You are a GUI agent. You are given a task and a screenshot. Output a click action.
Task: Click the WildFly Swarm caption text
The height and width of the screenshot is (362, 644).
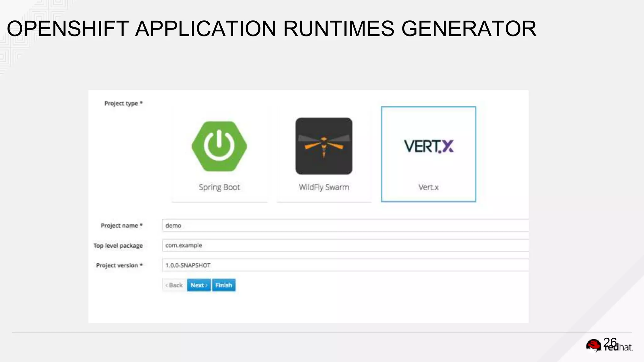(324, 187)
